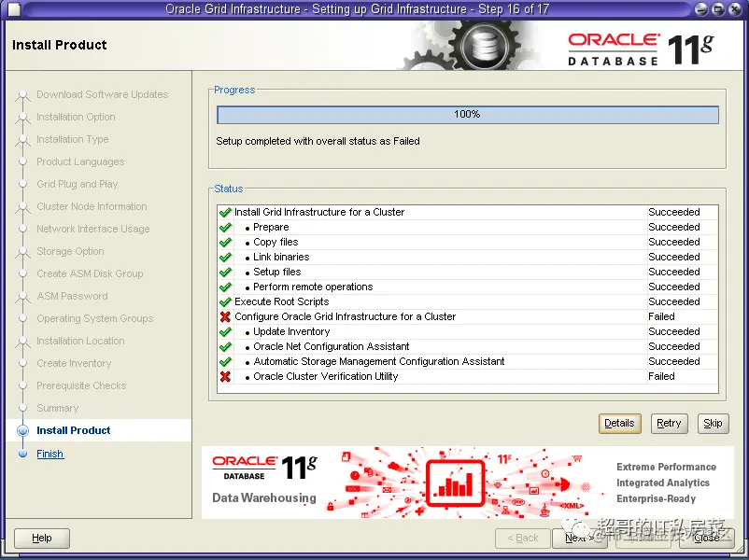749x560 pixels.
Task: Click red X icon beside Oracle Cluster Verification Utility
Action: pos(225,376)
